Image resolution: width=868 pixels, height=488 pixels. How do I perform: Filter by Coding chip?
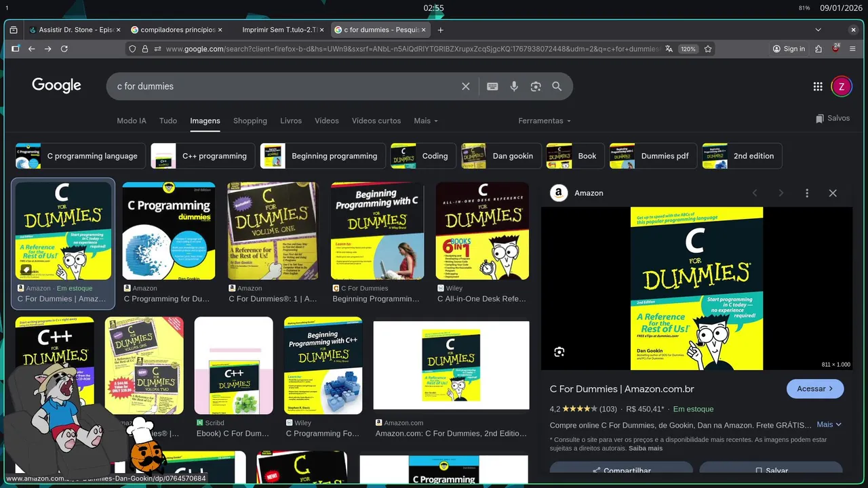coord(423,156)
